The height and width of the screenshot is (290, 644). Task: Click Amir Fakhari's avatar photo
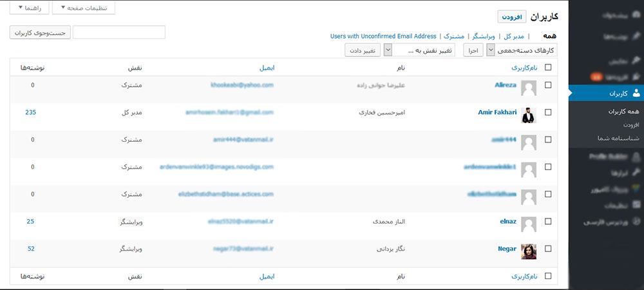[529, 115]
